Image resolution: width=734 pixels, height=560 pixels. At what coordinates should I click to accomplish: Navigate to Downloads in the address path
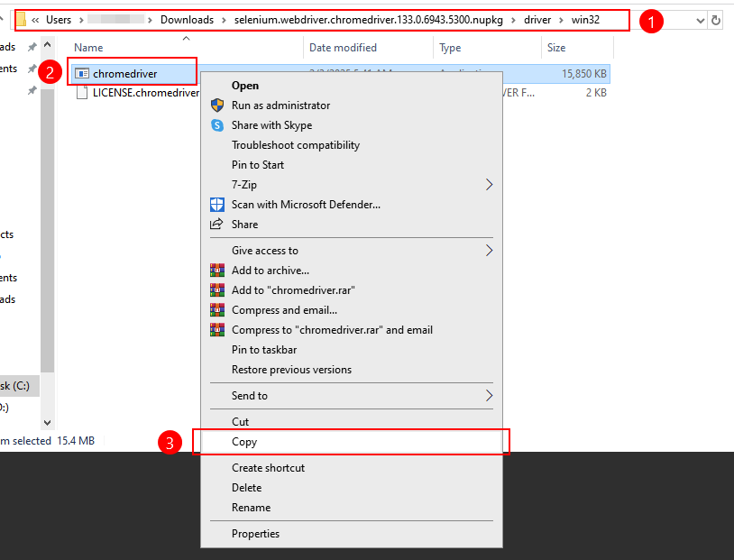tap(187, 20)
